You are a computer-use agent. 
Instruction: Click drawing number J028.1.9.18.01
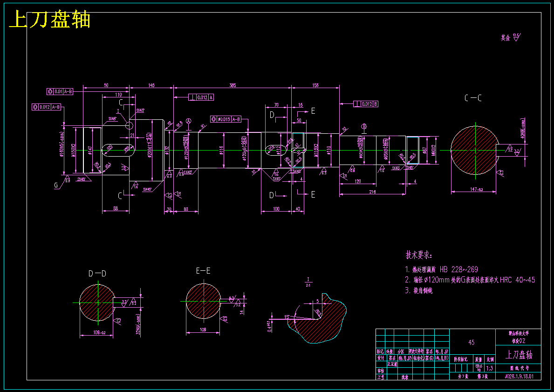pyautogui.click(x=518, y=377)
